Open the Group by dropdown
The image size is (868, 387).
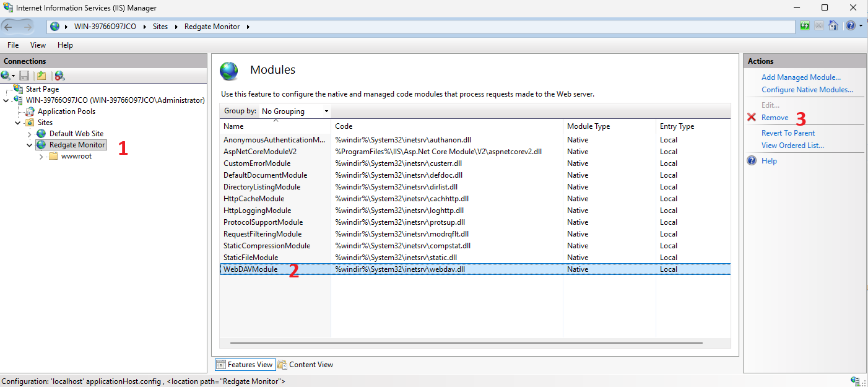coord(295,111)
